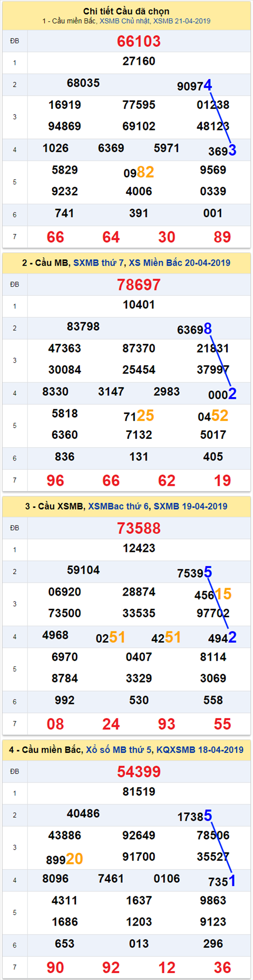The width and height of the screenshot is (253, 980).
Task: Select fifth prize number 4006
Action: point(139,191)
